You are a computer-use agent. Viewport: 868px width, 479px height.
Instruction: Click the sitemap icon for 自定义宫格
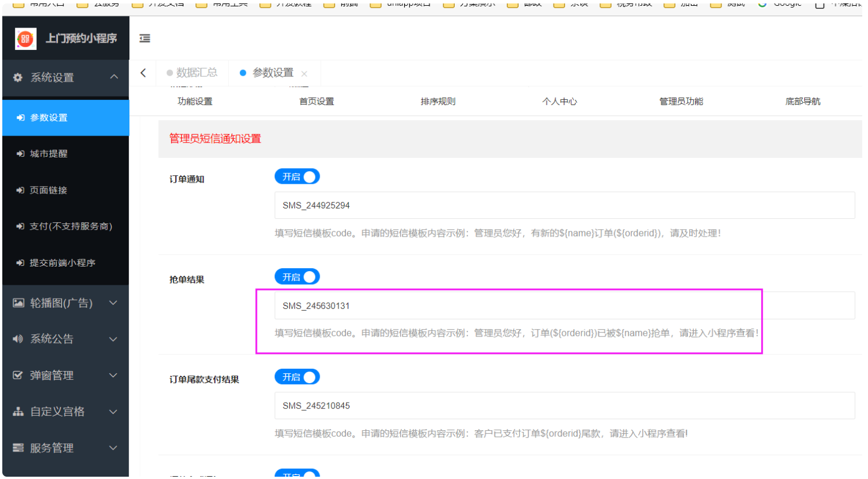click(18, 412)
